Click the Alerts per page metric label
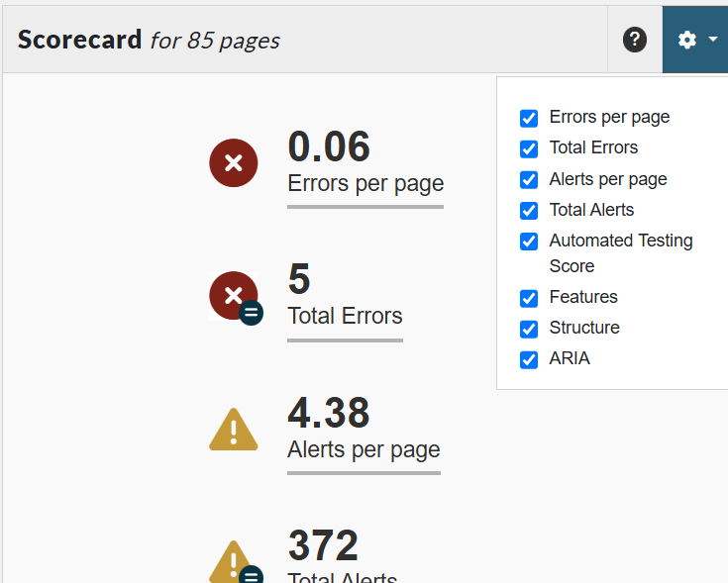This screenshot has width=728, height=583. (x=364, y=450)
